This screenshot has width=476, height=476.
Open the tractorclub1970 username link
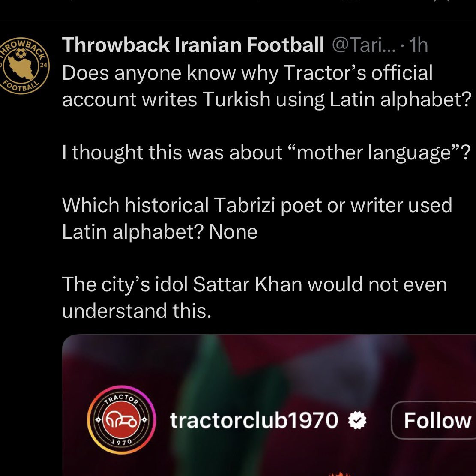254,421
